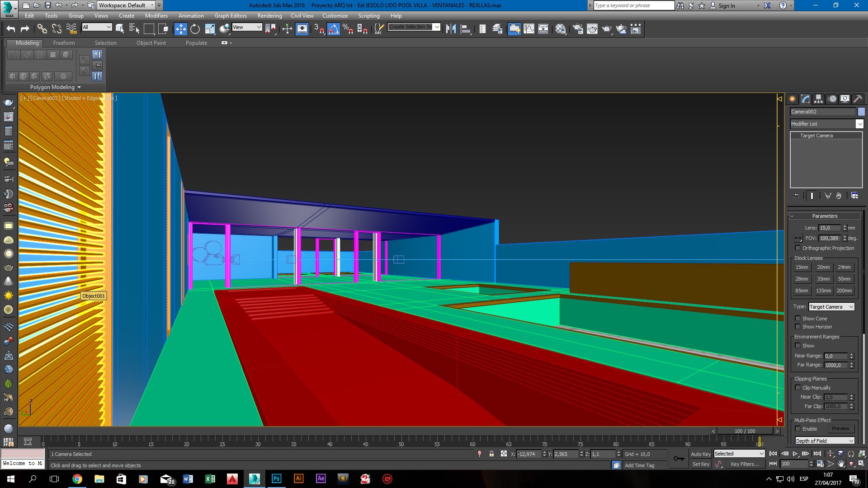Toggle Orthographic Projection checkbox
Viewport: 868px width, 488px height.
(x=797, y=248)
